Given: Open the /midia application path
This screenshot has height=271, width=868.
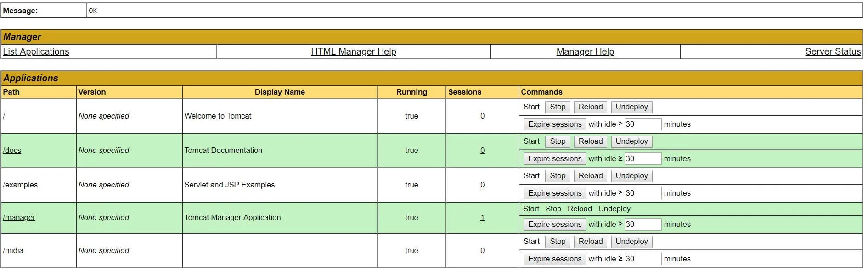Looking at the screenshot, I should tap(13, 251).
